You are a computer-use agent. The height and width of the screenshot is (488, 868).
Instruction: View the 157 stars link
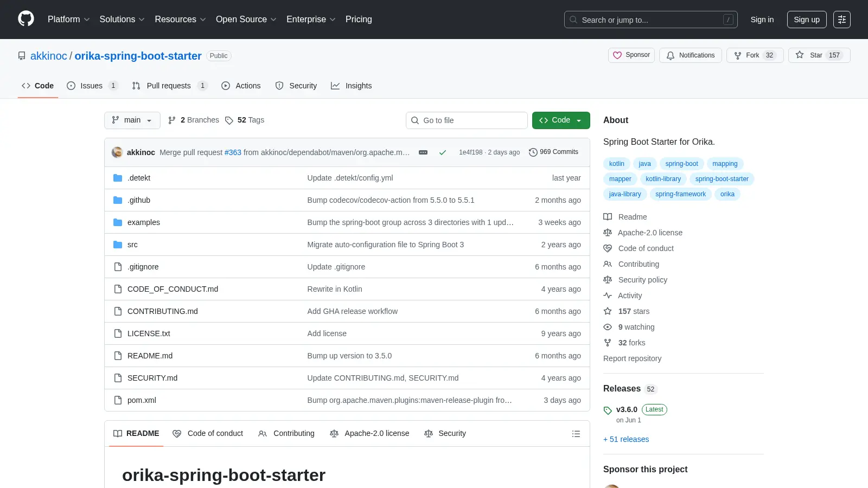click(627, 311)
